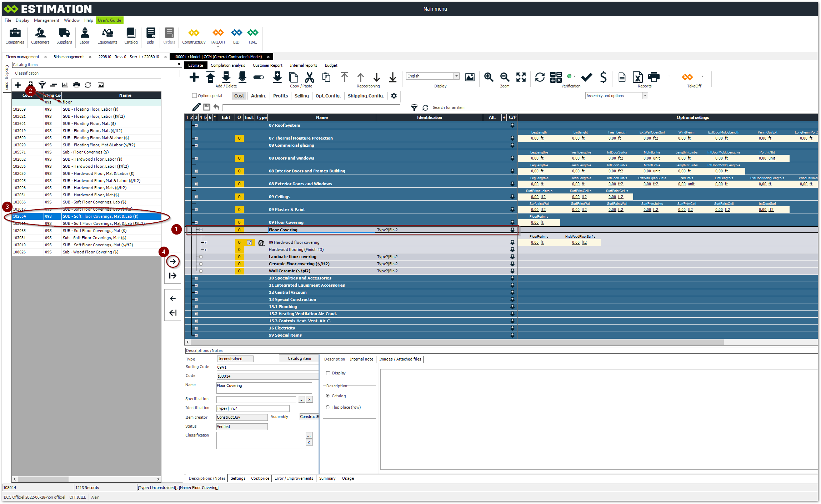Click the Excel report icon
The image size is (821, 504).
(x=637, y=77)
